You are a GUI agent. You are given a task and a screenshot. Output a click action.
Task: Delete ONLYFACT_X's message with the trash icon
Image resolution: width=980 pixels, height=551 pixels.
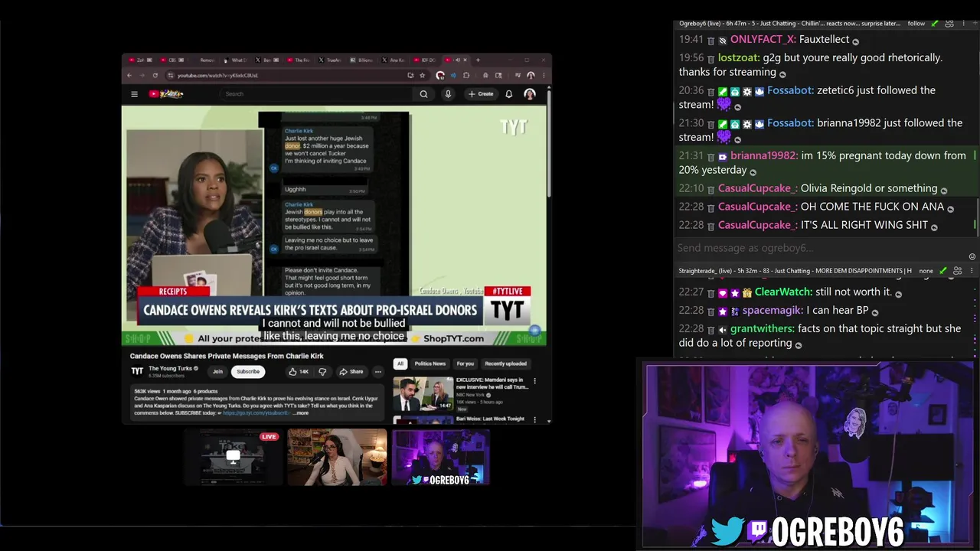pos(710,40)
